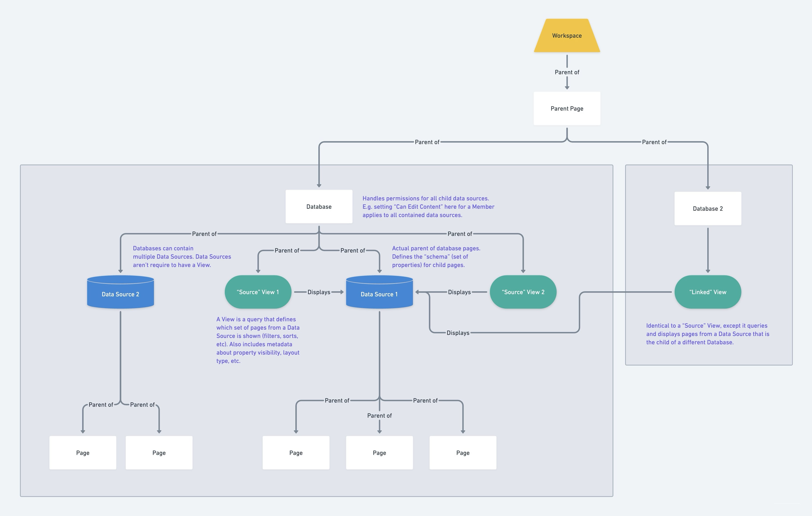Image resolution: width=812 pixels, height=516 pixels.
Task: Select the leftmost Page box under Data Source 2
Action: [x=83, y=453]
